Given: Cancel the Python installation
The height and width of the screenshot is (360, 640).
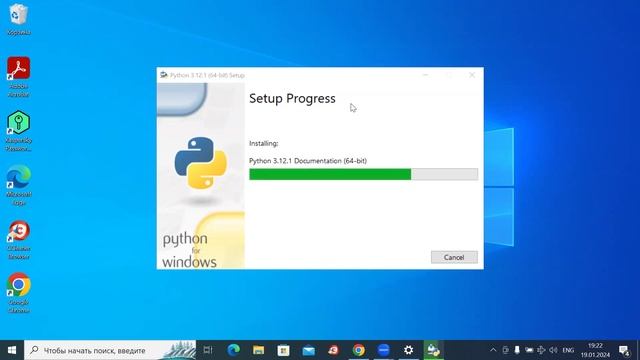Looking at the screenshot, I should pos(454,257).
